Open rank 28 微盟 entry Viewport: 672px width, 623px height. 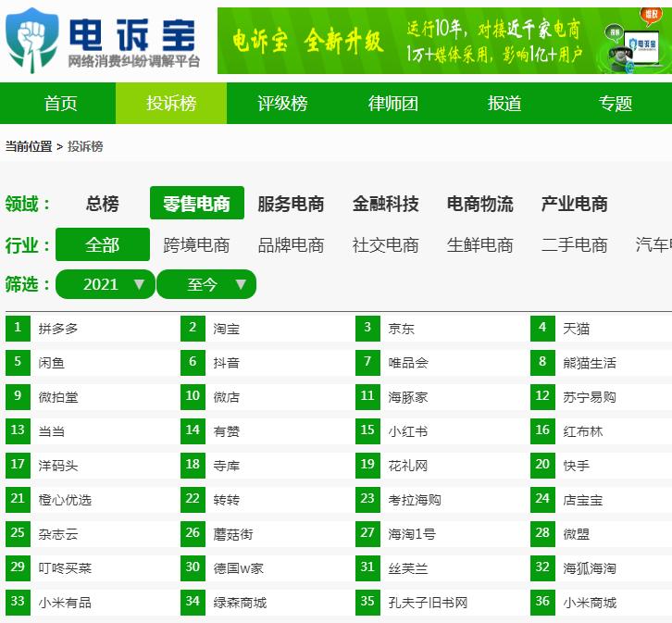[576, 535]
